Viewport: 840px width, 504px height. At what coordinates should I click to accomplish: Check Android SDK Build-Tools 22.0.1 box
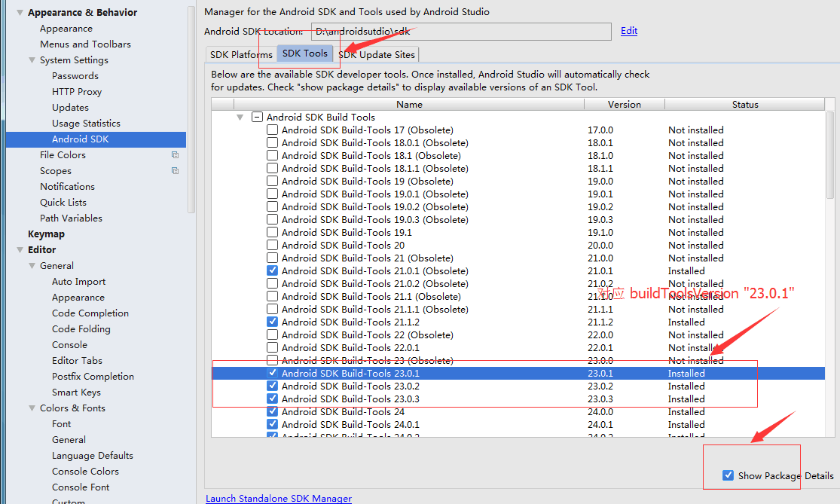point(272,347)
